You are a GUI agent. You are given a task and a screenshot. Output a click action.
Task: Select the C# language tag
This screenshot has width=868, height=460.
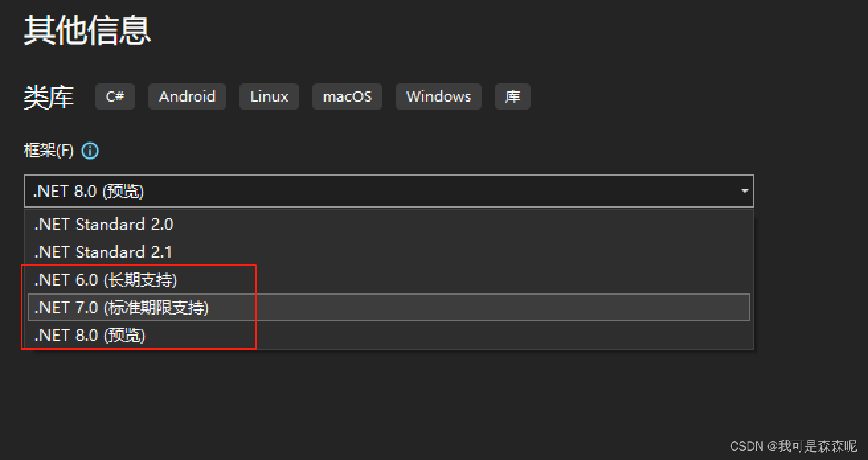[114, 96]
